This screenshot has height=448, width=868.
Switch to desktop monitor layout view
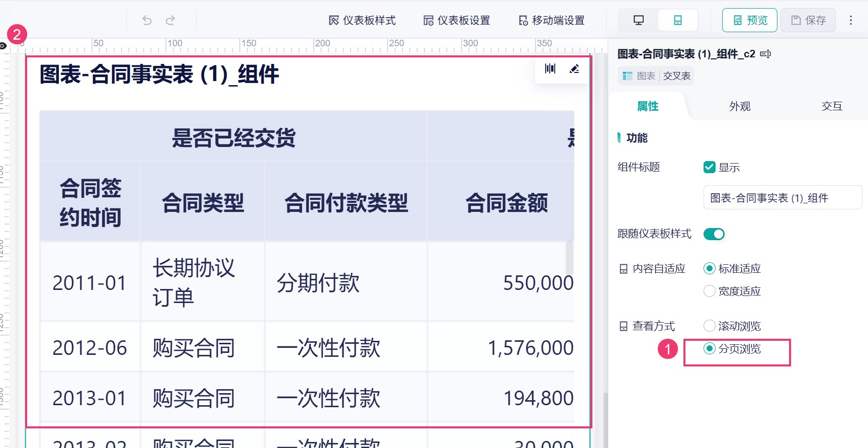638,20
